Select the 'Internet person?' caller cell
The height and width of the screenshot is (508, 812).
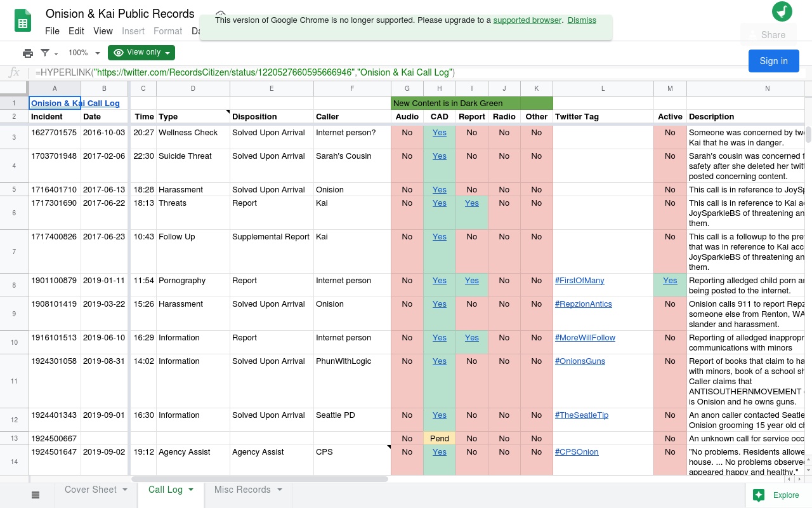[352, 137]
